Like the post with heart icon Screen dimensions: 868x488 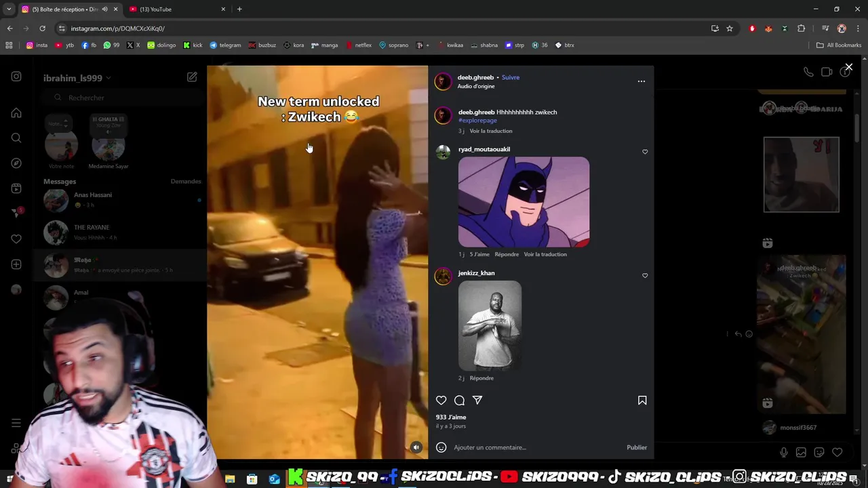(441, 401)
